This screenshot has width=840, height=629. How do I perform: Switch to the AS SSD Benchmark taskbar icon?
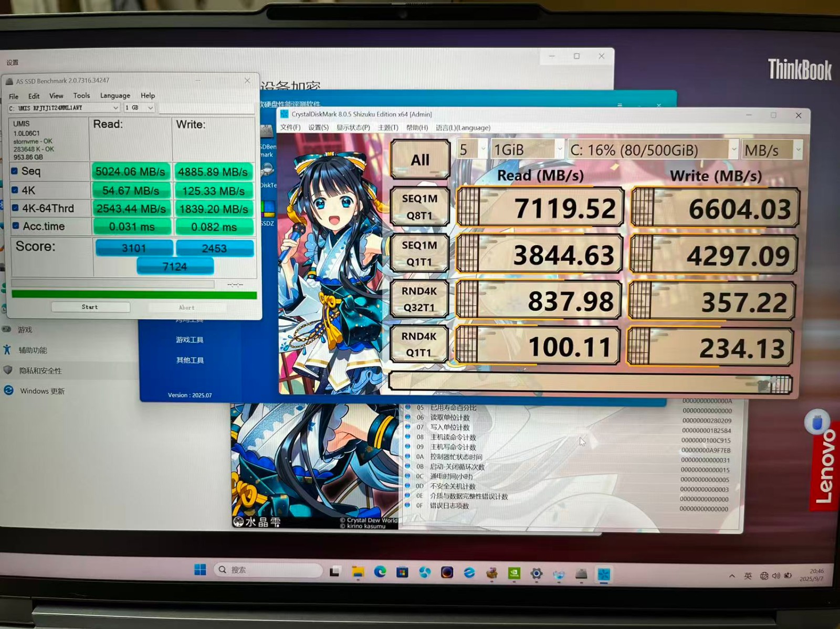(581, 574)
